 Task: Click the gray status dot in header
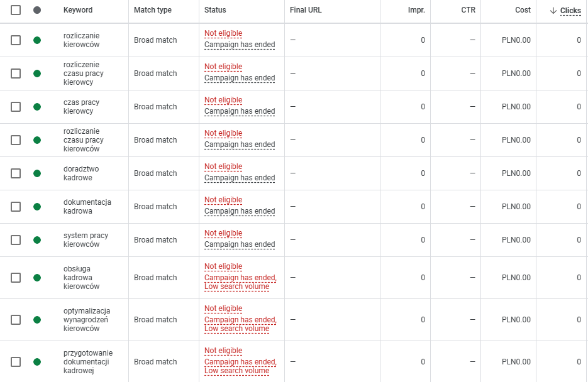(x=37, y=11)
